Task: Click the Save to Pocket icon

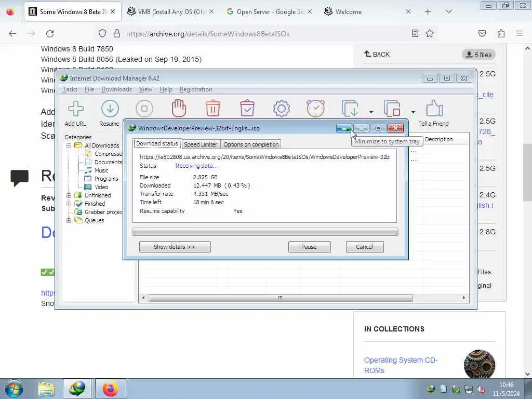Action: pos(482,33)
